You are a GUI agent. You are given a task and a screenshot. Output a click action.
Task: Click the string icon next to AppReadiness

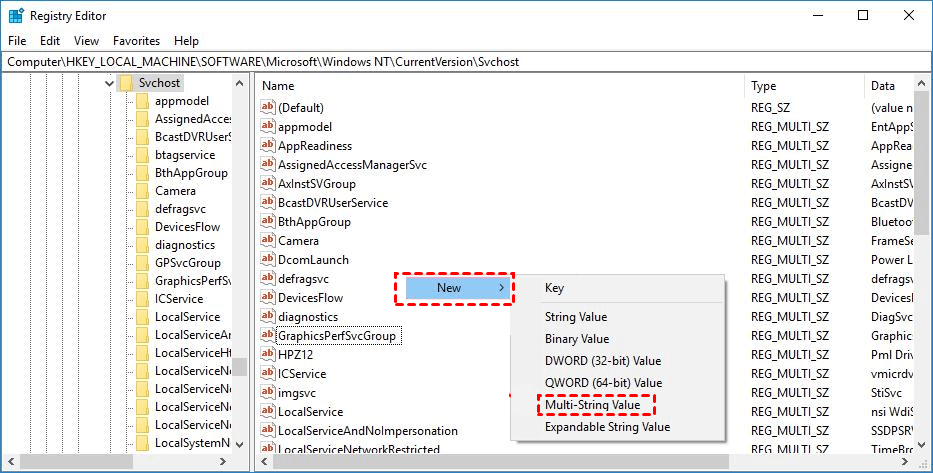coord(267,145)
